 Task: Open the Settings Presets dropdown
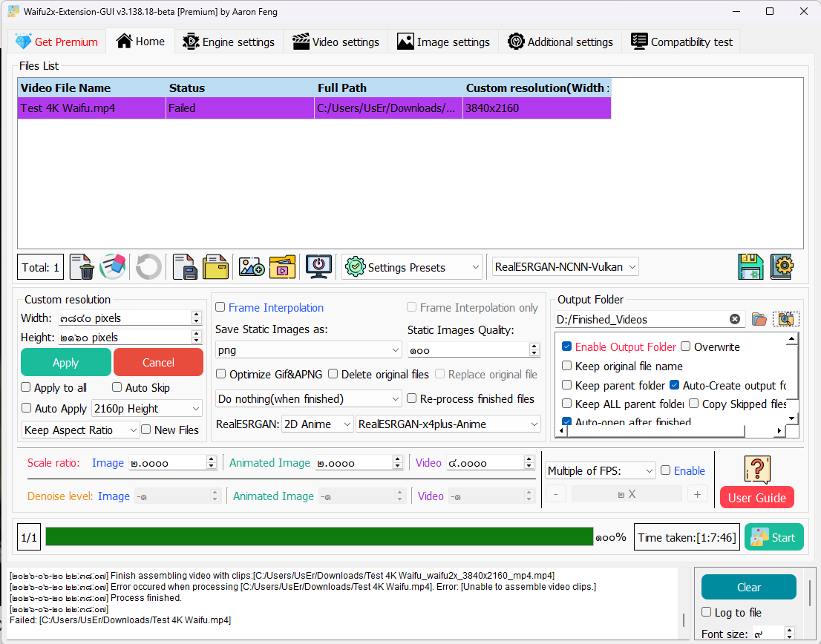(x=412, y=267)
